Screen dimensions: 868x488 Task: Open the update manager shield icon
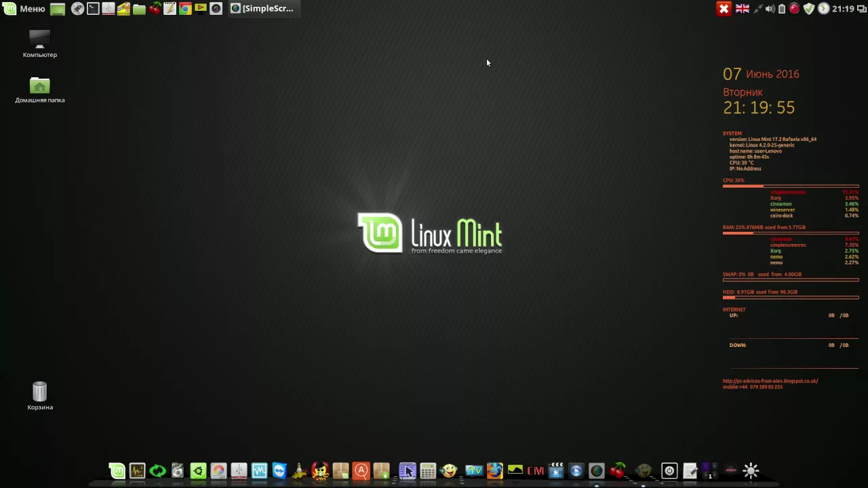click(808, 9)
